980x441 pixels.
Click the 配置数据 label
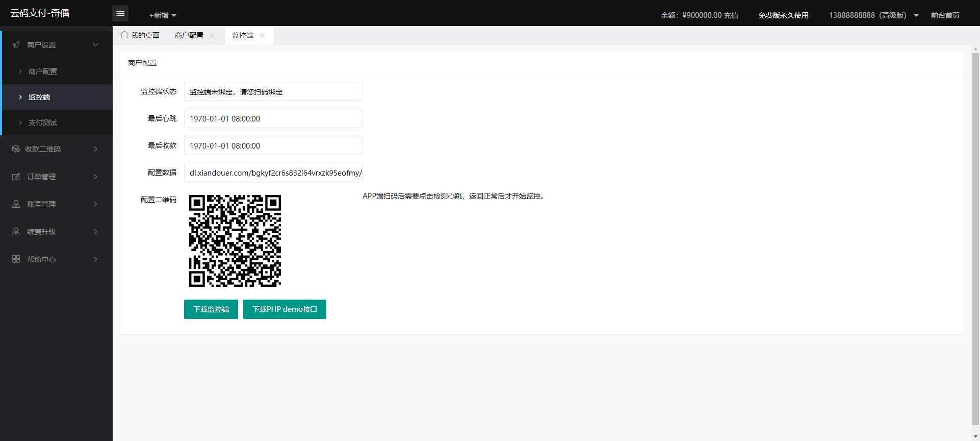point(162,173)
